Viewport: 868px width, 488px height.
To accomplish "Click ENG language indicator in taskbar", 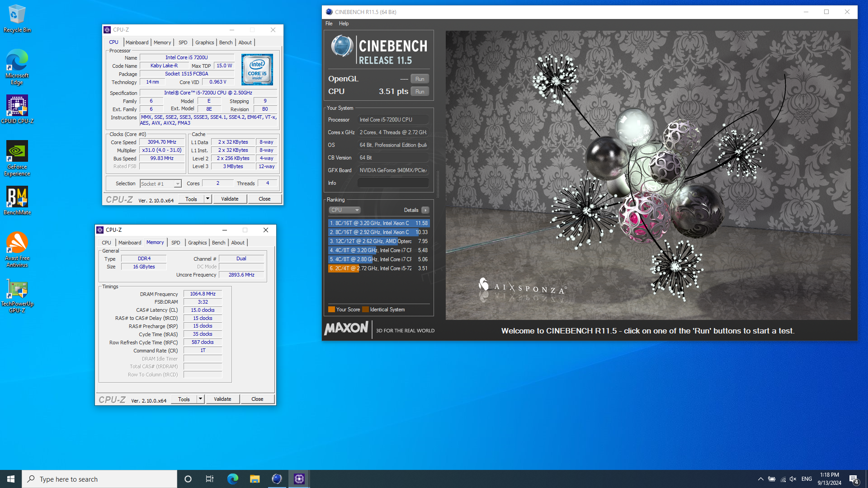I will tap(807, 479).
